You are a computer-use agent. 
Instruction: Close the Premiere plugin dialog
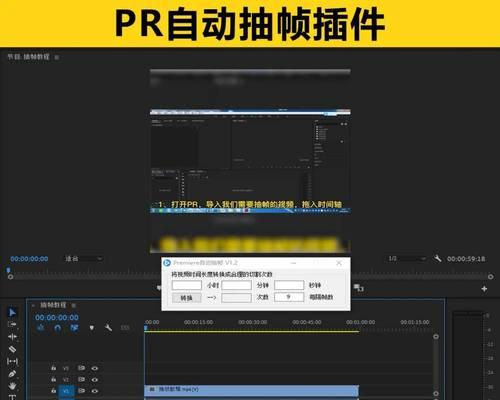point(339,263)
